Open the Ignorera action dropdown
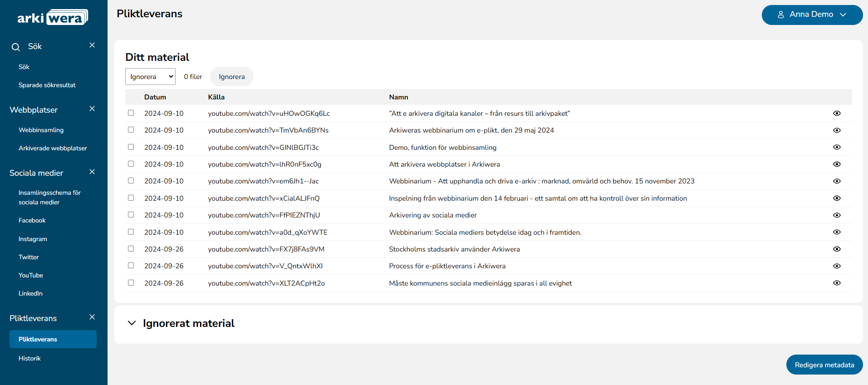This screenshot has width=868, height=385. tap(150, 77)
